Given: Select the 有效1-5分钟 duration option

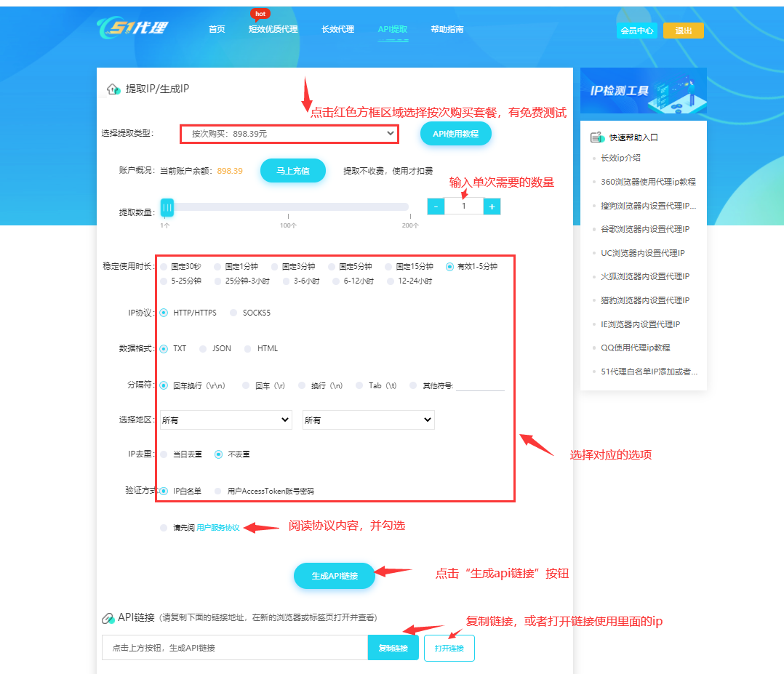Looking at the screenshot, I should coord(449,267).
